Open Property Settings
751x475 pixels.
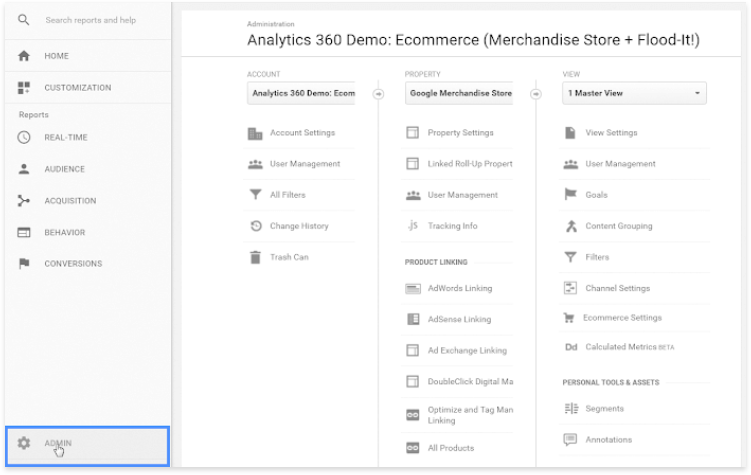[x=460, y=133]
